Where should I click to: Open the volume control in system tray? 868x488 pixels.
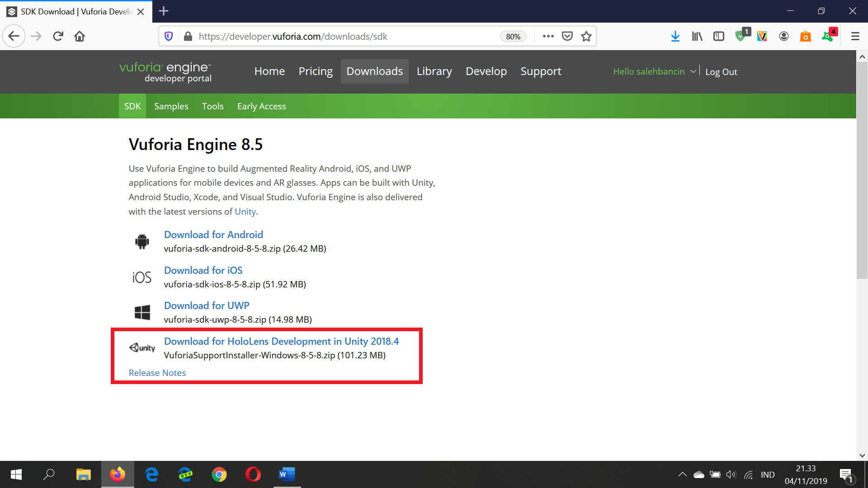pyautogui.click(x=731, y=474)
